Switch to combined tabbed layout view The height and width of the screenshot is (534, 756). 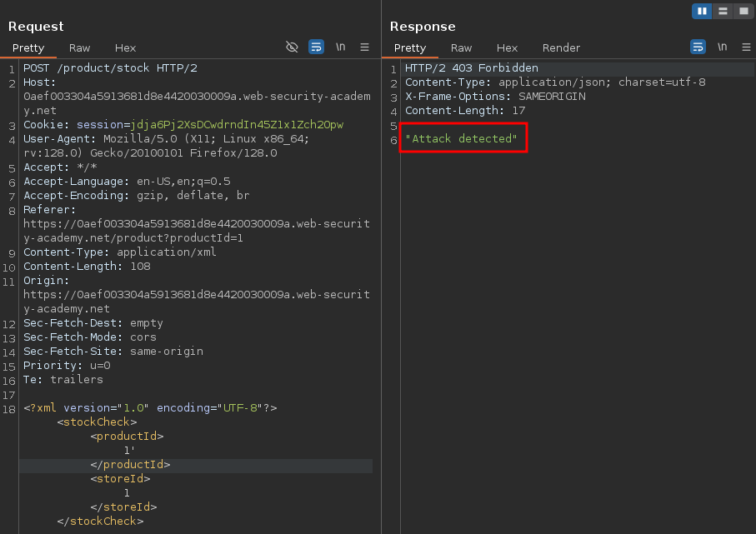click(x=742, y=11)
